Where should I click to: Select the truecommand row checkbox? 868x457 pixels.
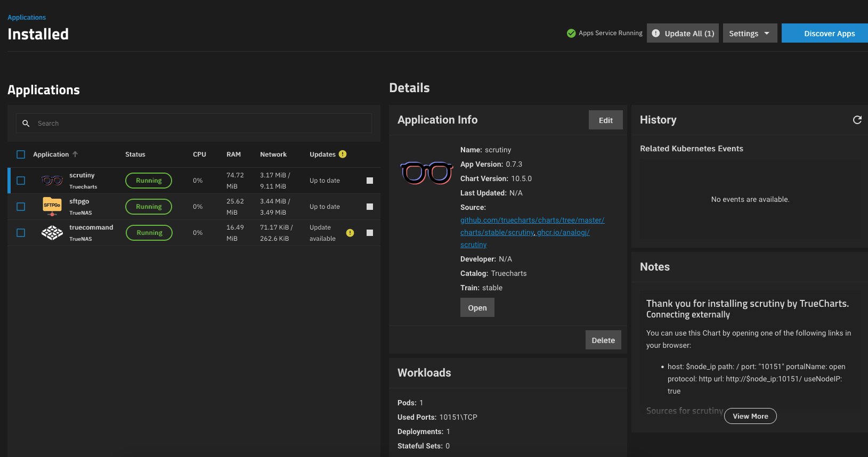click(21, 233)
